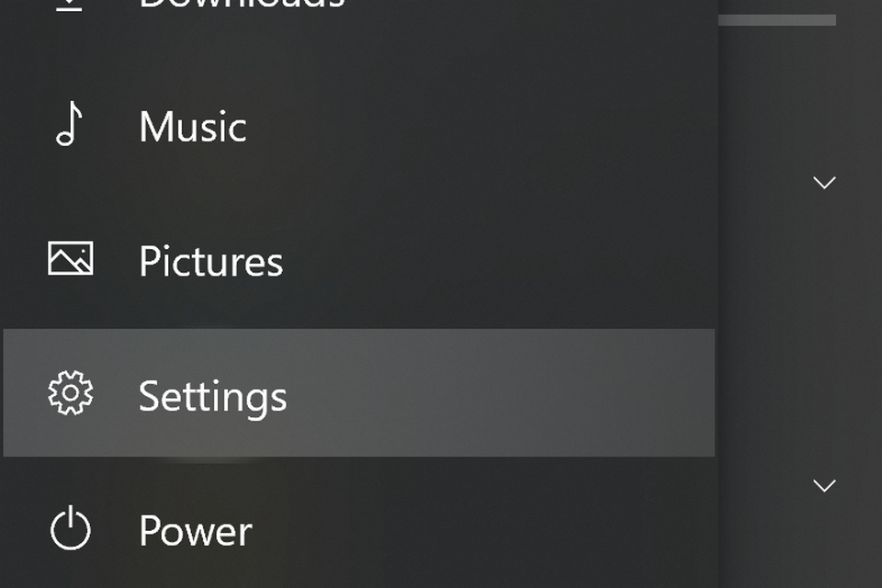
Task: Expand the upper chevron arrow on right
Action: pyautogui.click(x=824, y=183)
